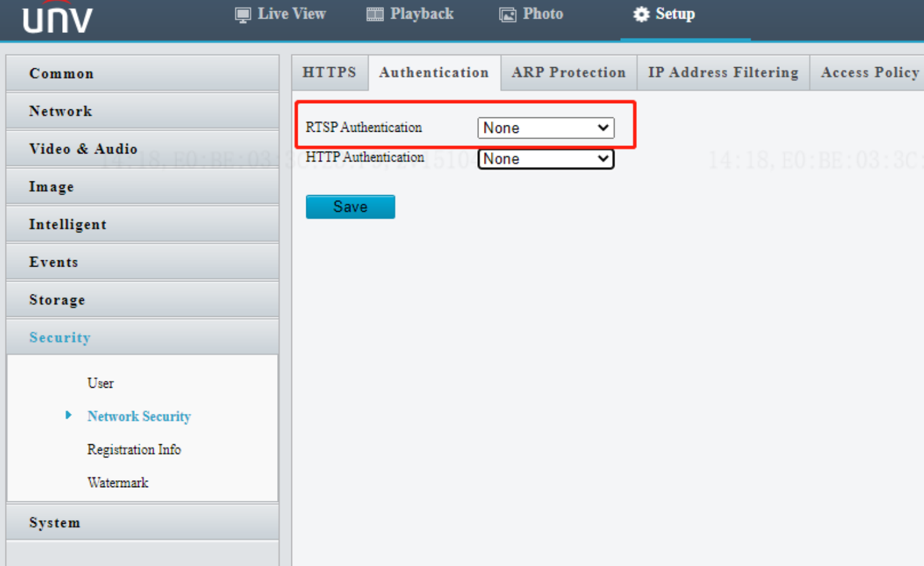Open the RTSP Authentication dropdown
Image resolution: width=924 pixels, height=566 pixels.
pyautogui.click(x=545, y=127)
